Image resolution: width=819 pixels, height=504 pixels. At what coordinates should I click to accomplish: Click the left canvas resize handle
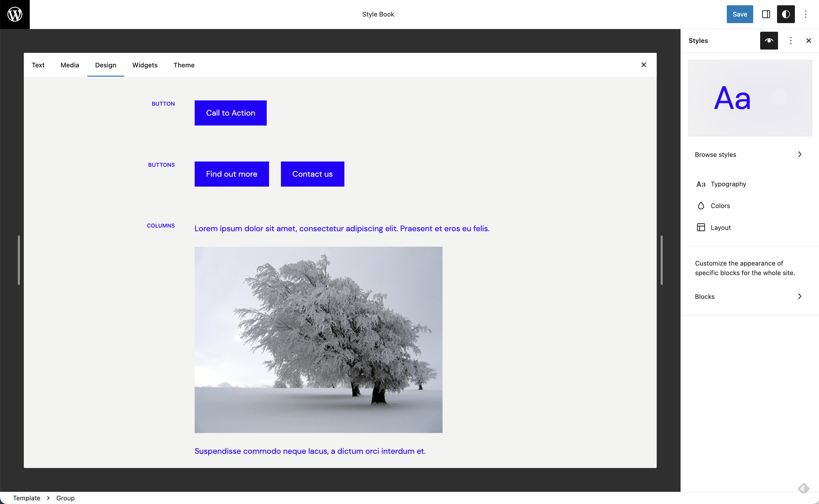tap(19, 260)
